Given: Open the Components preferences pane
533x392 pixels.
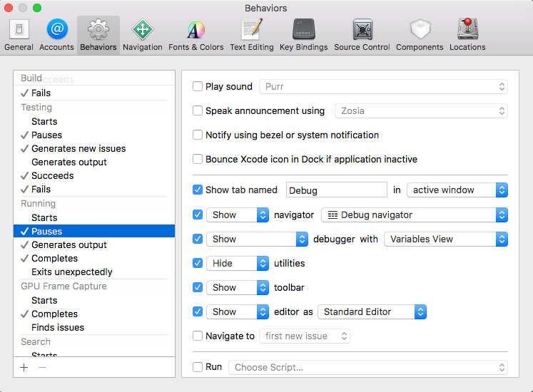Looking at the screenshot, I should [420, 35].
